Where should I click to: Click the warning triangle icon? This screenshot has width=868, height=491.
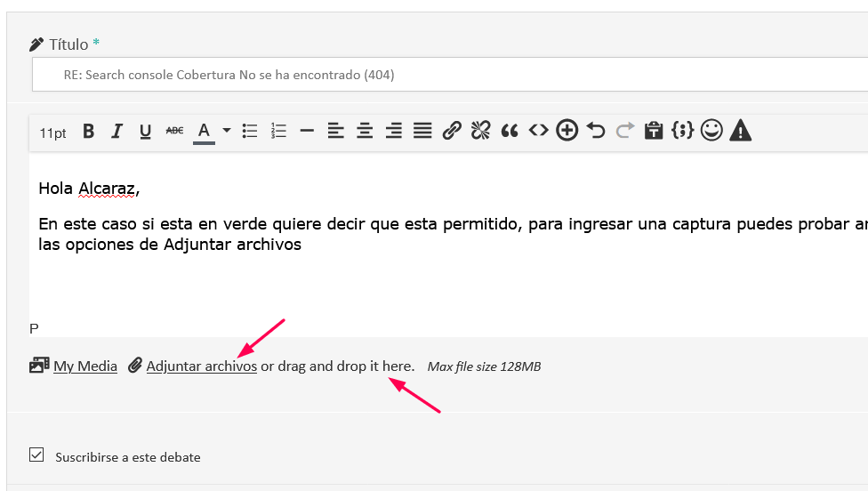(x=741, y=131)
